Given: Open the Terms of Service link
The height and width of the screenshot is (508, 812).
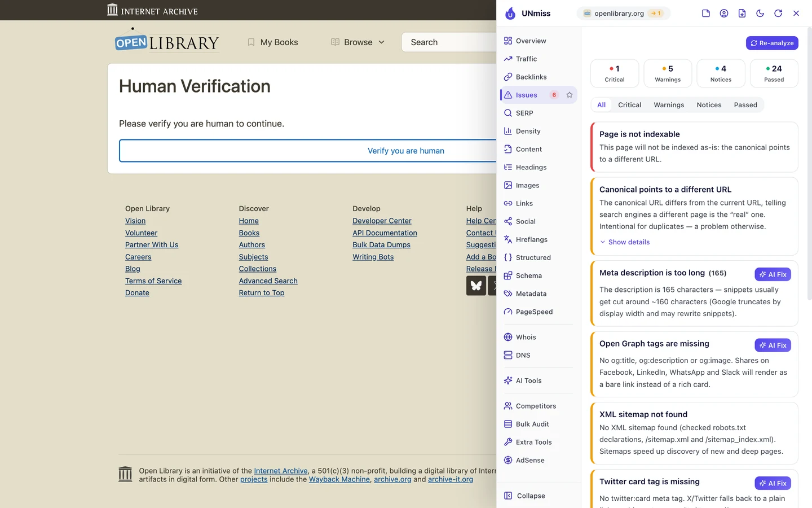Looking at the screenshot, I should (x=153, y=281).
